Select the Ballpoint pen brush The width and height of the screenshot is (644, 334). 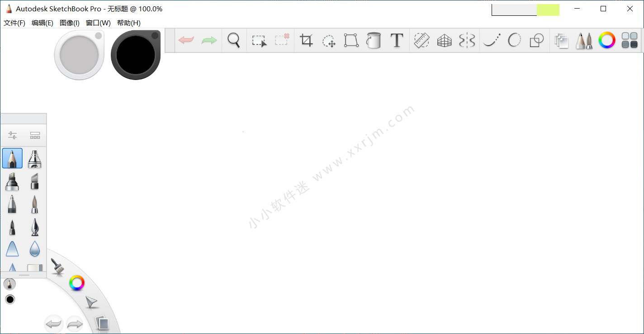point(12,204)
